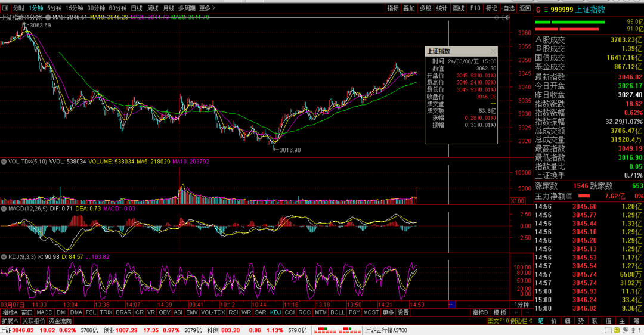Select the MACD indicator tab
Viewport: 644px width, 335px height.
pyautogui.click(x=44, y=312)
